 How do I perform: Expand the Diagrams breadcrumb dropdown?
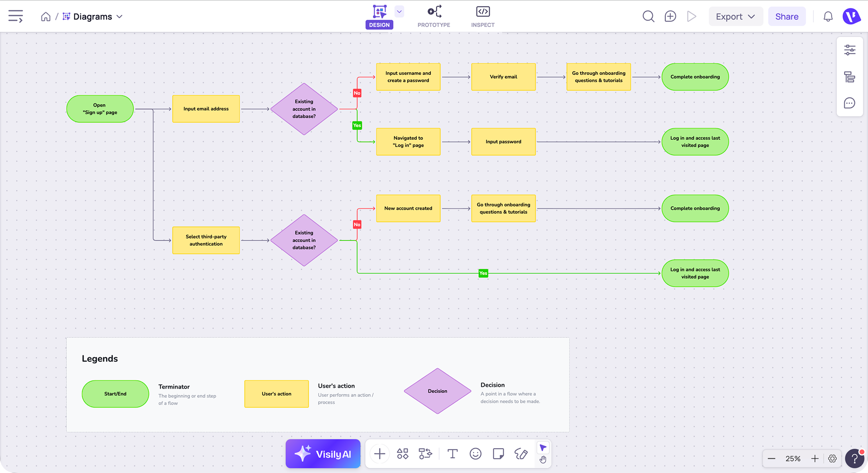119,16
